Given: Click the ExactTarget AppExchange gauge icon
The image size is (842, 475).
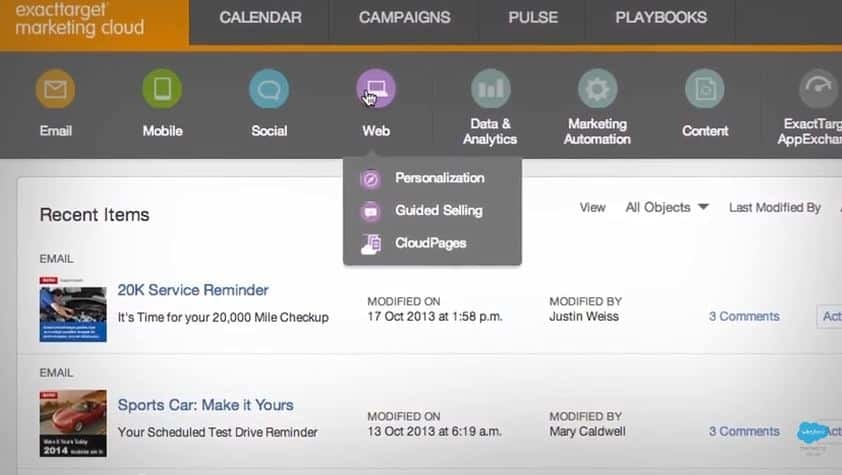Looking at the screenshot, I should 818,90.
